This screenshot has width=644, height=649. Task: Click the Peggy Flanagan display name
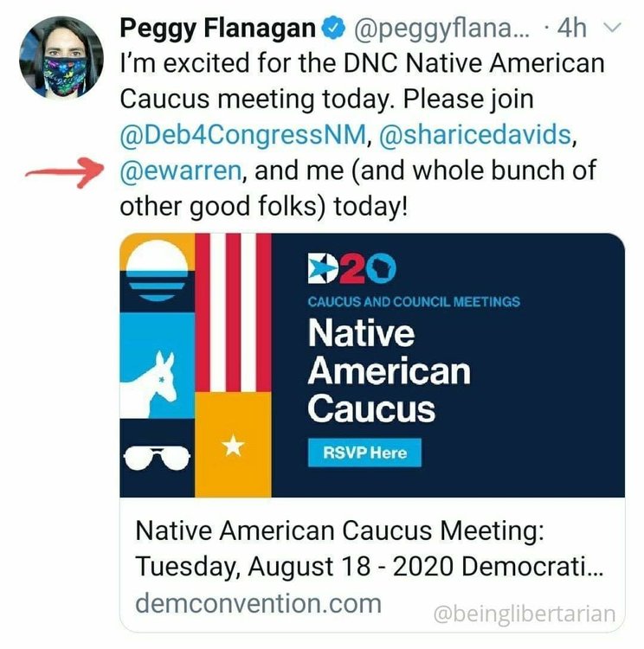(x=216, y=29)
